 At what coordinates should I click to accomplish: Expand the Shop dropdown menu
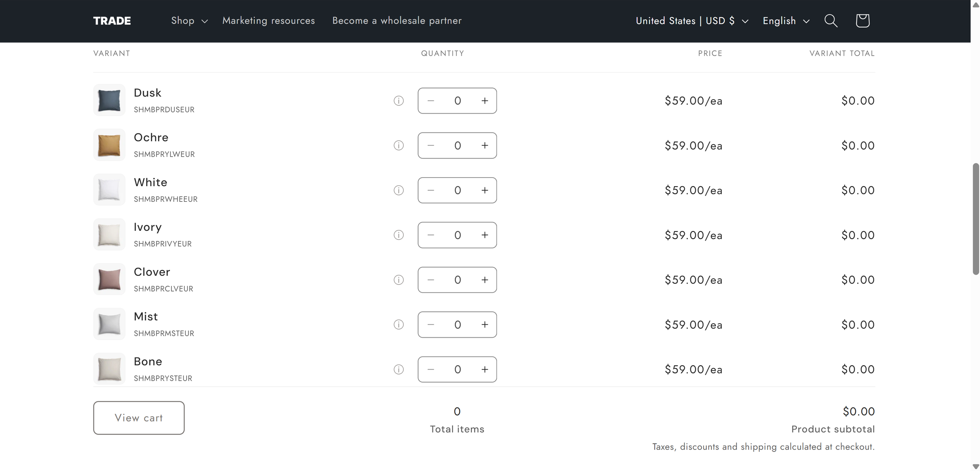point(189,21)
